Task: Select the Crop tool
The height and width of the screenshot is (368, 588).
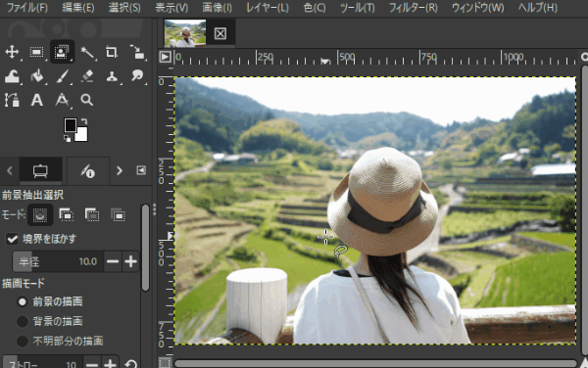Action: 112,52
